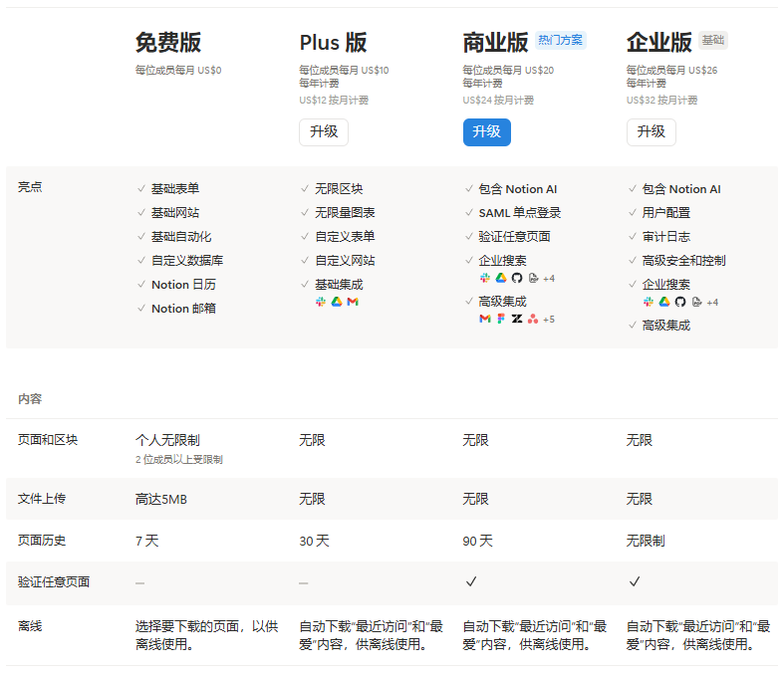The width and height of the screenshot is (784, 674).
Task: Click the Gmail icon under Plus 基础集成
Action: [x=353, y=302]
